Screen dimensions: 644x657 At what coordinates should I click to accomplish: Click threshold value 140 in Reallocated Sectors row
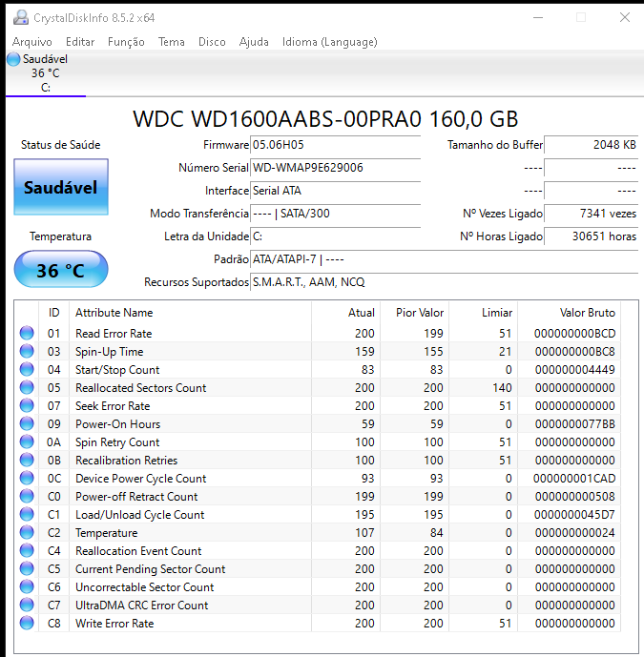point(502,388)
